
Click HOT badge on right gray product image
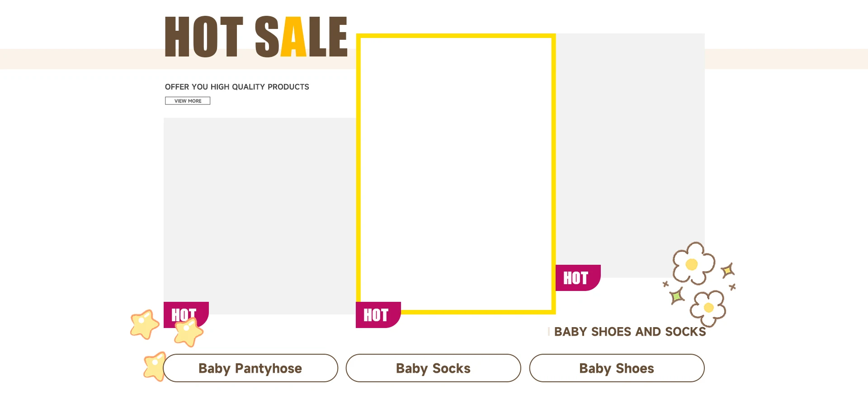[x=578, y=278]
